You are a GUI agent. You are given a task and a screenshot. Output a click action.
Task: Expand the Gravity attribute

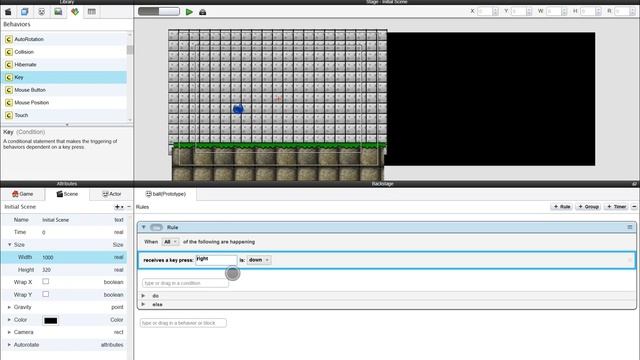[x=9, y=307]
